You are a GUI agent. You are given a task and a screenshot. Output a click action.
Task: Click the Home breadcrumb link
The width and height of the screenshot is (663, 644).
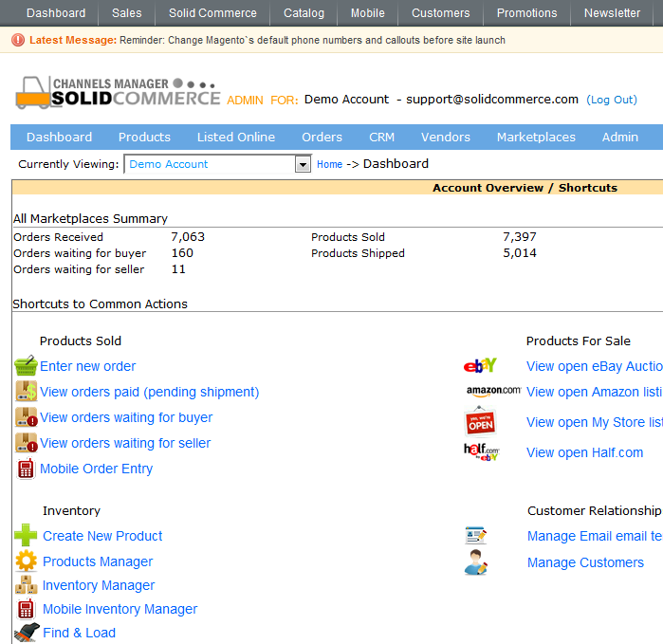329,164
